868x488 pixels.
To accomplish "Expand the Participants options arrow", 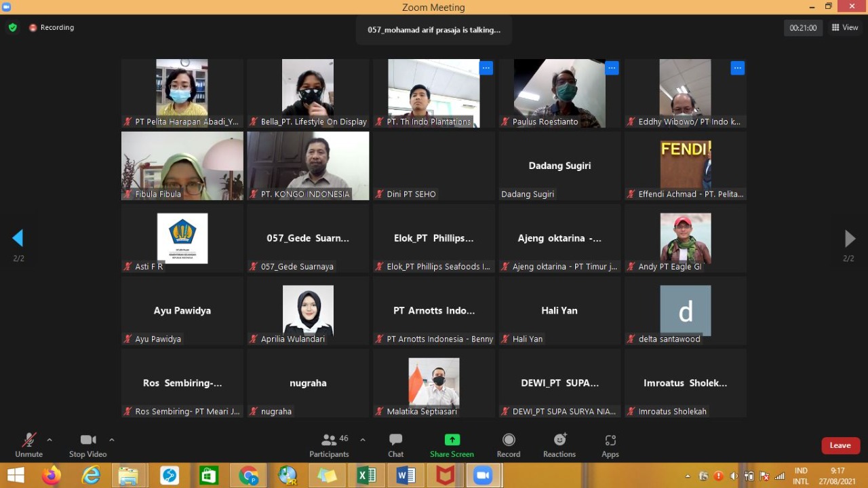I will click(363, 440).
